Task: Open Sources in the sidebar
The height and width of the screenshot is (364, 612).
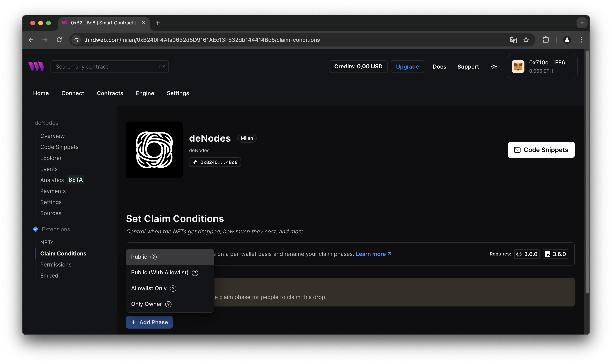Action: (51, 213)
